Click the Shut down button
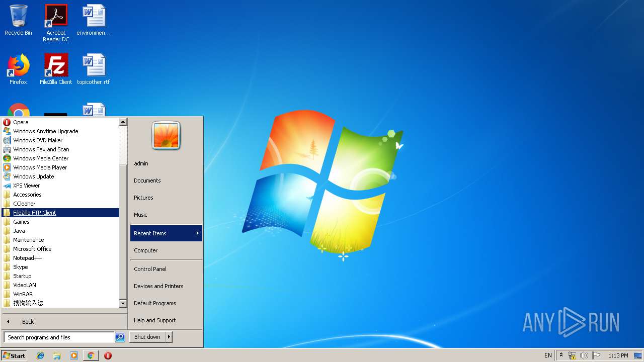Image resolution: width=644 pixels, height=362 pixels. click(147, 337)
